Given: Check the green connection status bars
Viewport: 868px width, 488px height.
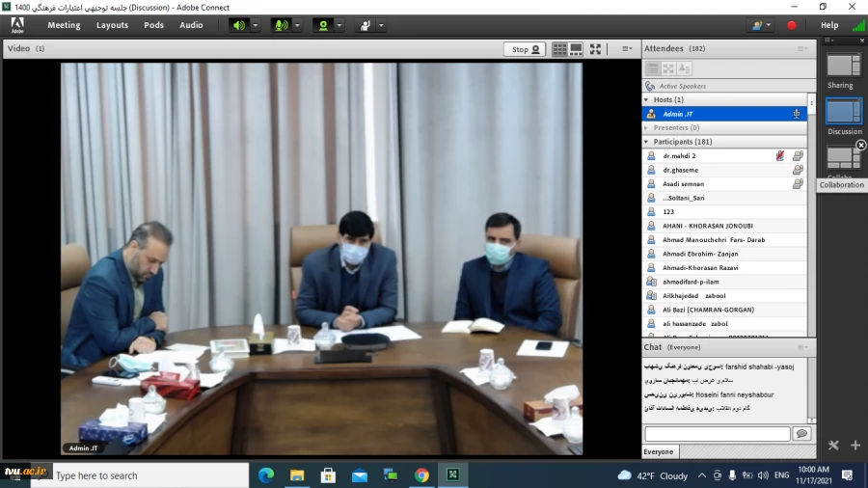Looking at the screenshot, I should [858, 25].
